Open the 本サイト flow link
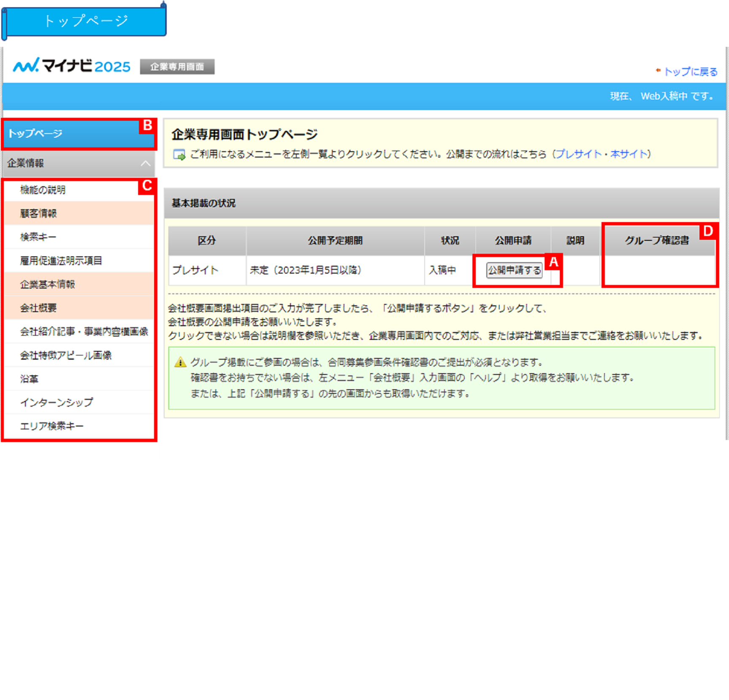This screenshot has width=729, height=700. (x=629, y=154)
